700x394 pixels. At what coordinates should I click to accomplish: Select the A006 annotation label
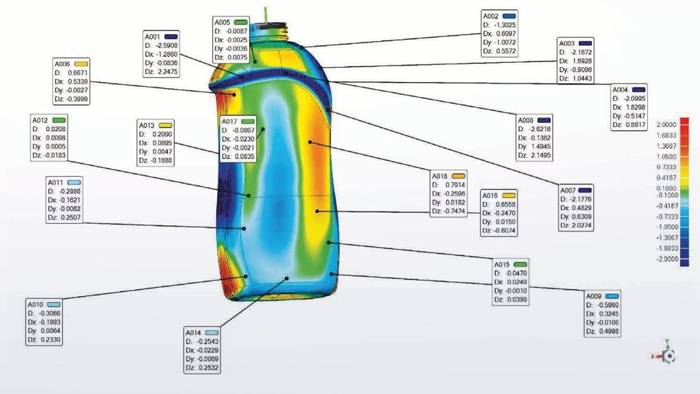(x=71, y=82)
